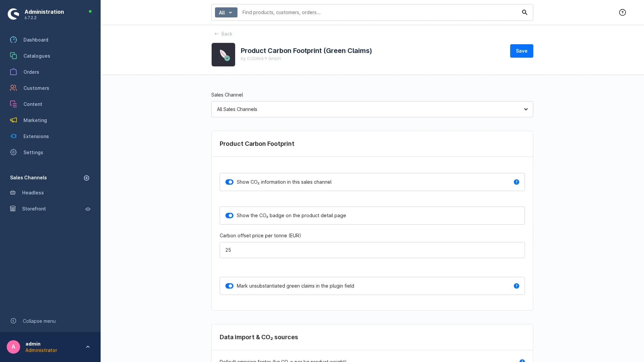Go Back to previous page
644x362 pixels.
point(223,34)
